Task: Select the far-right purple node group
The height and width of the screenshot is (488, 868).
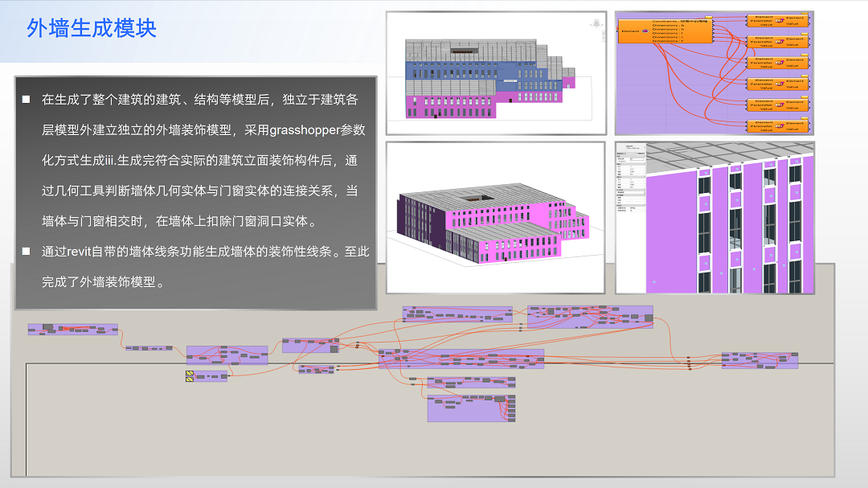Action: (x=759, y=360)
